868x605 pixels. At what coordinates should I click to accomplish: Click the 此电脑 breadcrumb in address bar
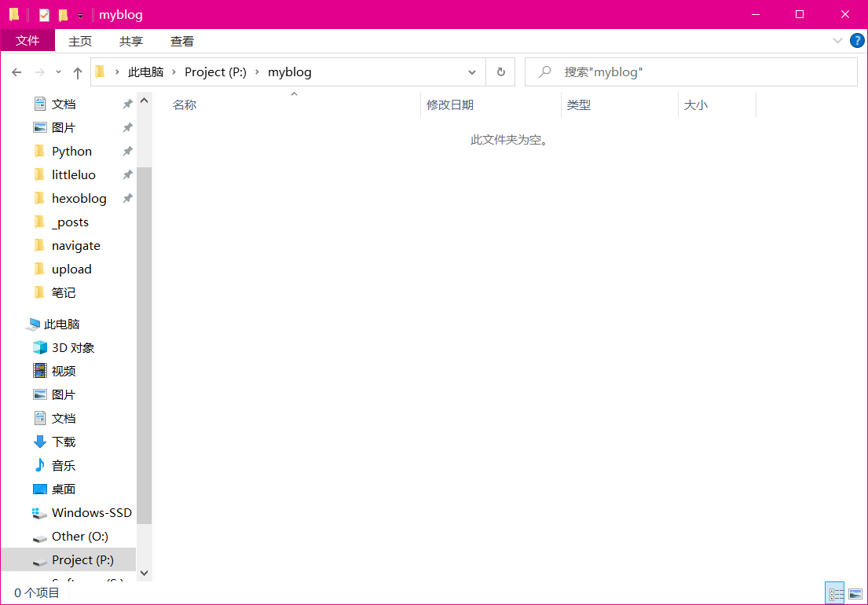click(145, 72)
